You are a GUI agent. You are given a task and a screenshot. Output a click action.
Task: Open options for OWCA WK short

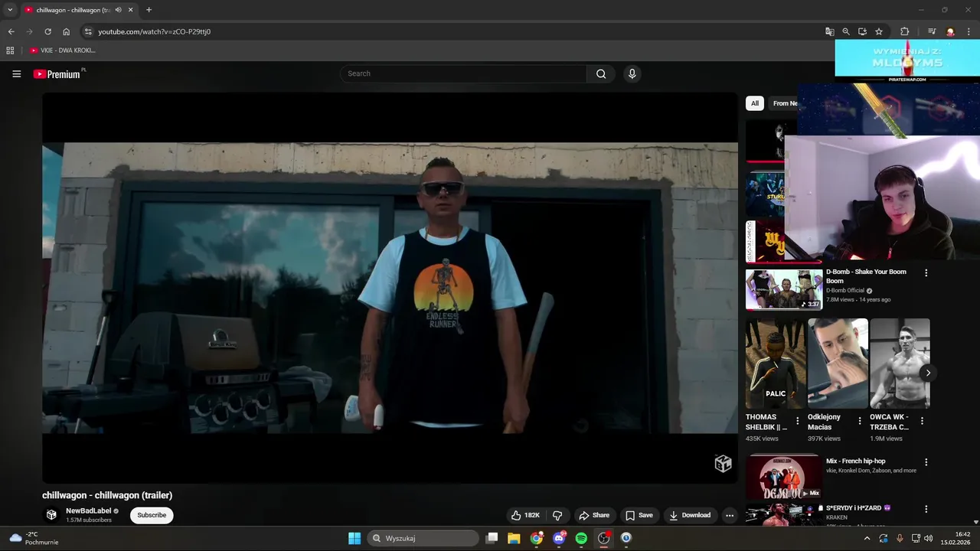coord(922,421)
